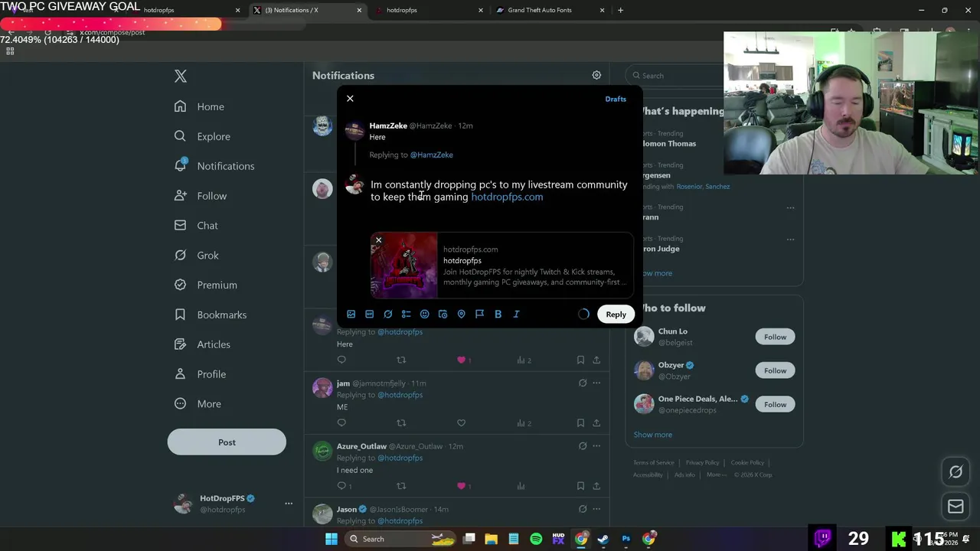Open more options on Jason's reply
Viewport: 980px width, 551px height.
[x=596, y=509]
